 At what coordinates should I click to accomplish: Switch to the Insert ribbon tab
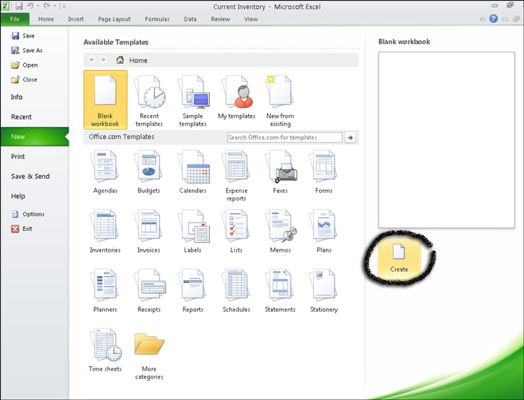coord(76,19)
